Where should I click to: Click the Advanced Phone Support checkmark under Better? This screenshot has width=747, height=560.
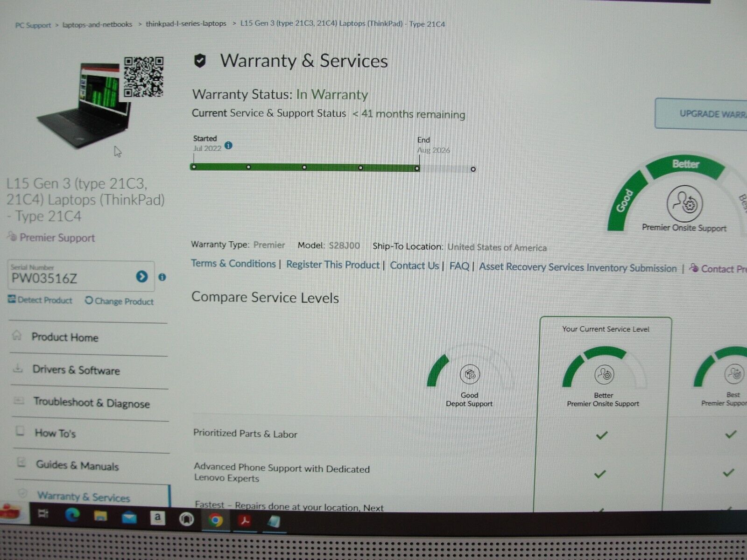pyautogui.click(x=600, y=474)
